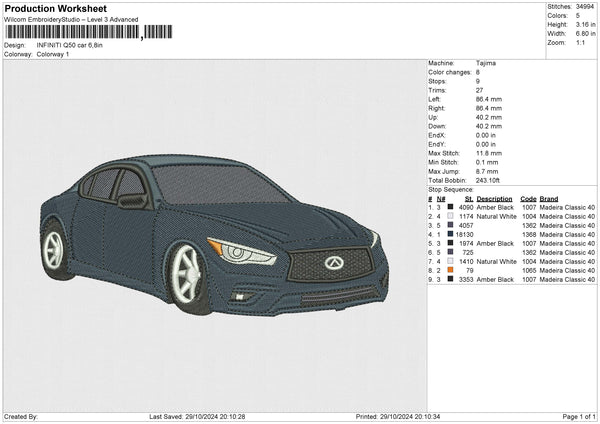This screenshot has width=600, height=424.
Task: Select the Max Stitch value 11.8 mm
Action: click(489, 153)
